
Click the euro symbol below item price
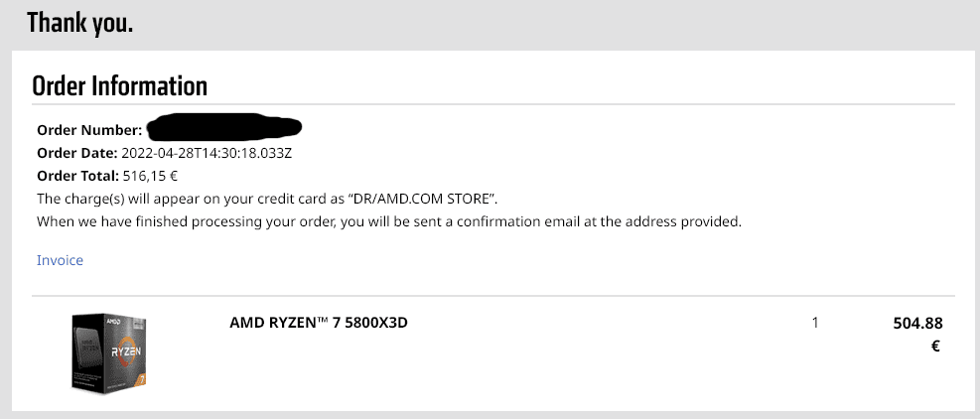pos(935,346)
